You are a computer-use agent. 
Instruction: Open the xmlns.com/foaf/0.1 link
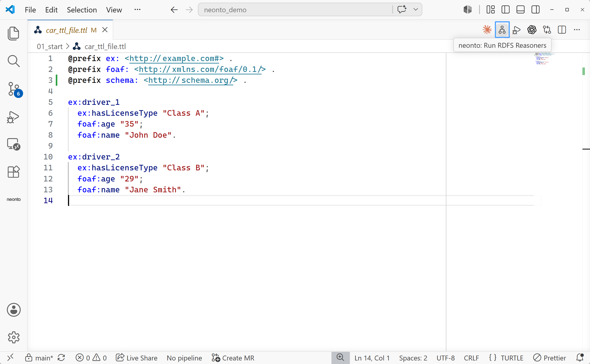coord(200,69)
